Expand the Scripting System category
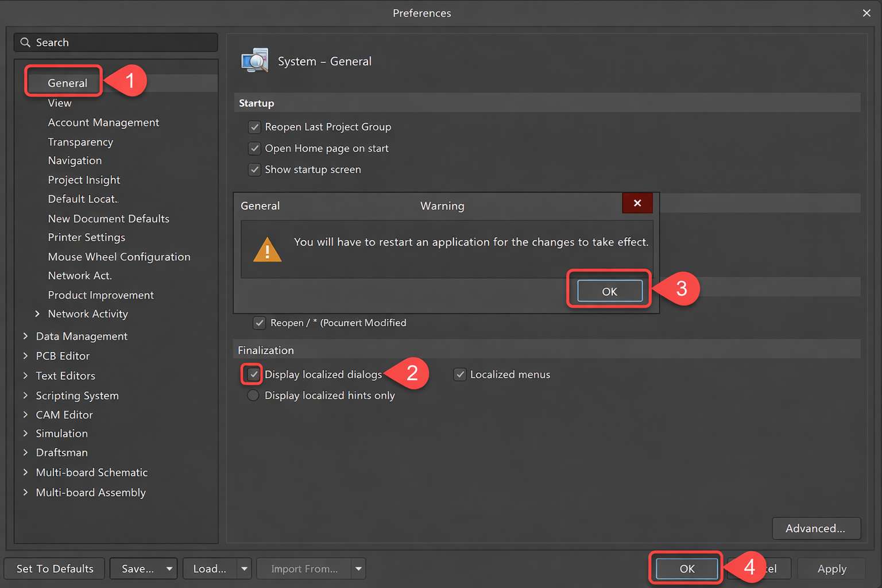The height and width of the screenshot is (588, 882). (x=25, y=396)
